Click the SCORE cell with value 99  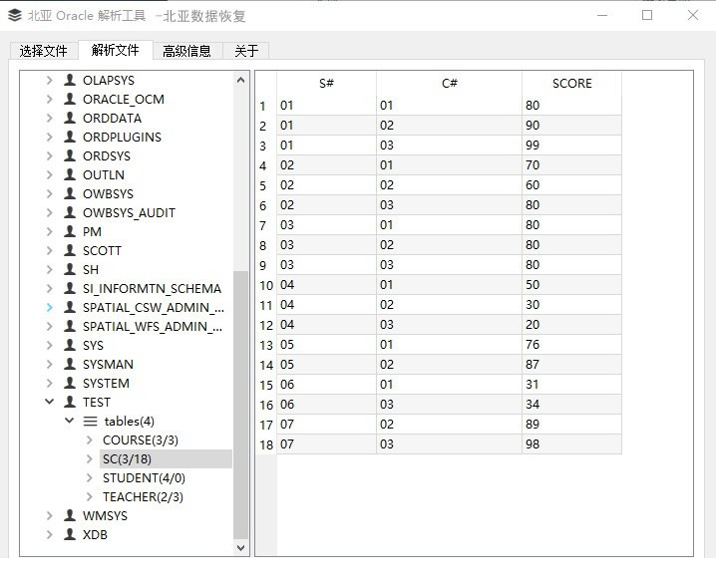point(571,146)
